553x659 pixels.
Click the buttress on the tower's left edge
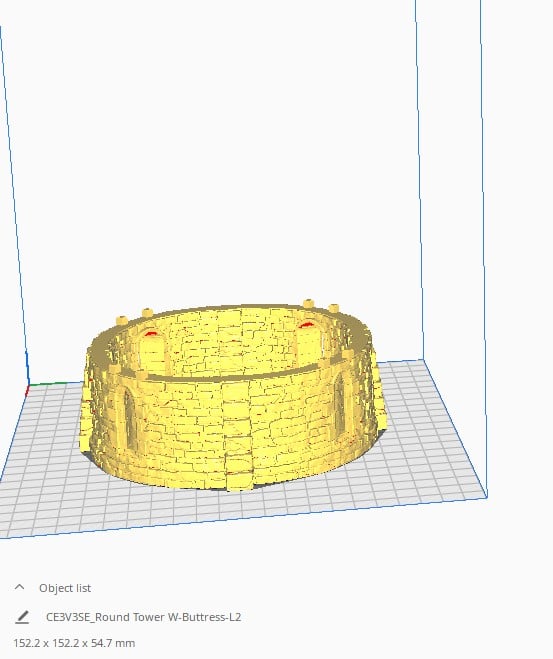pyautogui.click(x=86, y=403)
